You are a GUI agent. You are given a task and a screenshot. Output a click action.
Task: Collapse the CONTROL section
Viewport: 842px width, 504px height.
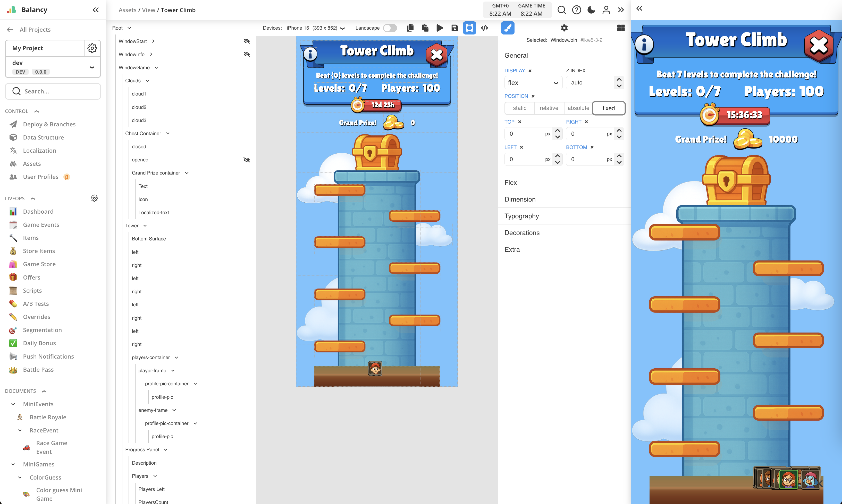click(x=37, y=111)
